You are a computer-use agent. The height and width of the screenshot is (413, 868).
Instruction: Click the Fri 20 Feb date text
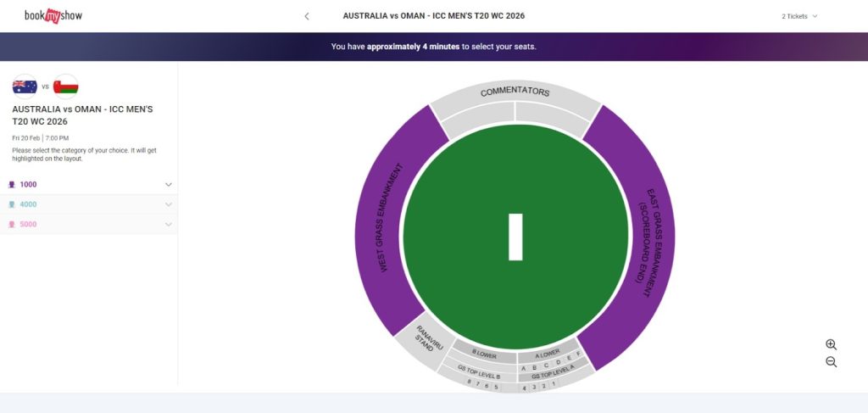pyautogui.click(x=26, y=138)
